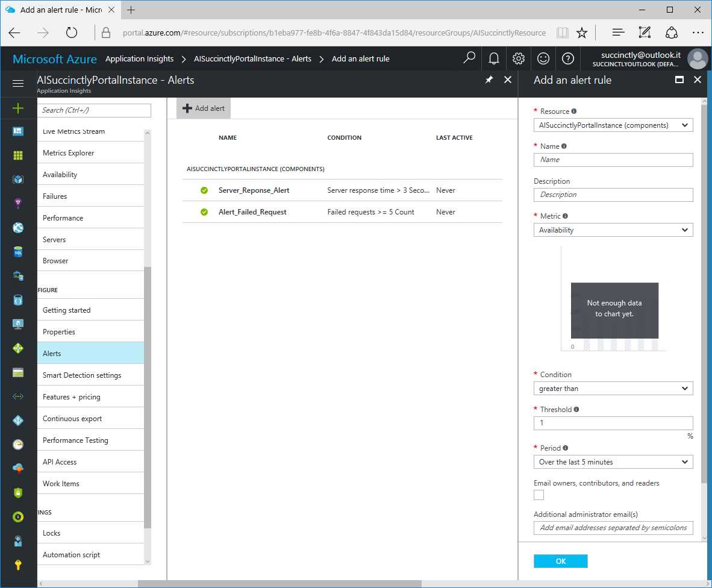This screenshot has height=588, width=712.
Task: Open Automation script menu item
Action: (x=90, y=554)
